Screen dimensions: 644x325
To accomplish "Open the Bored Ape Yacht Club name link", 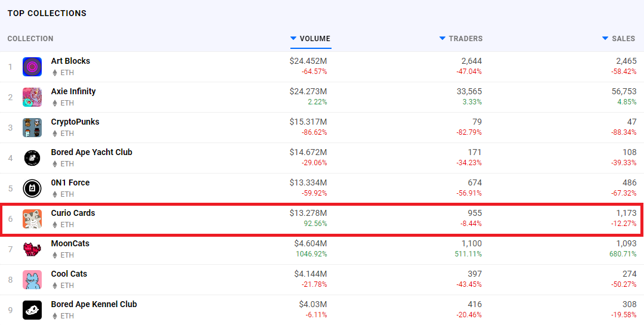I will [x=92, y=152].
